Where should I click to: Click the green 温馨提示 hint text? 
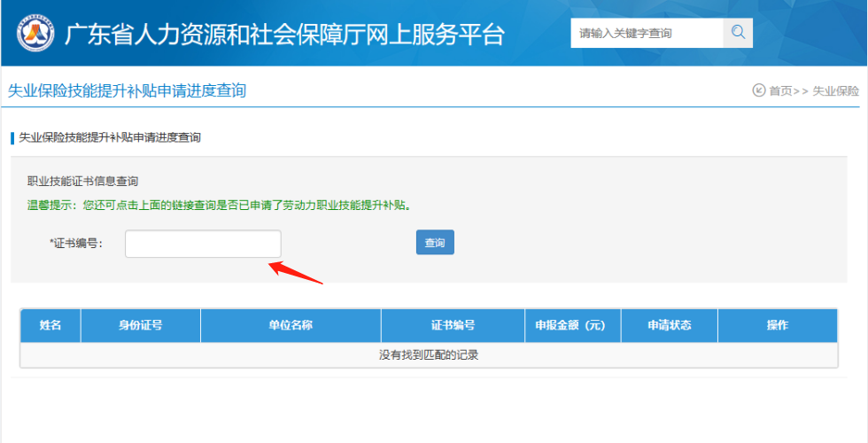point(220,205)
